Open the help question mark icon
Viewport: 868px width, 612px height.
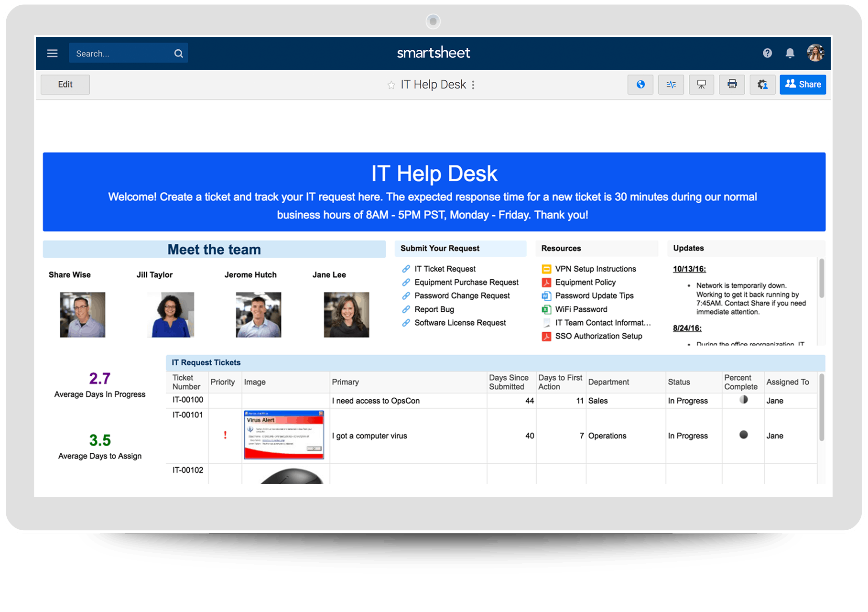point(767,53)
